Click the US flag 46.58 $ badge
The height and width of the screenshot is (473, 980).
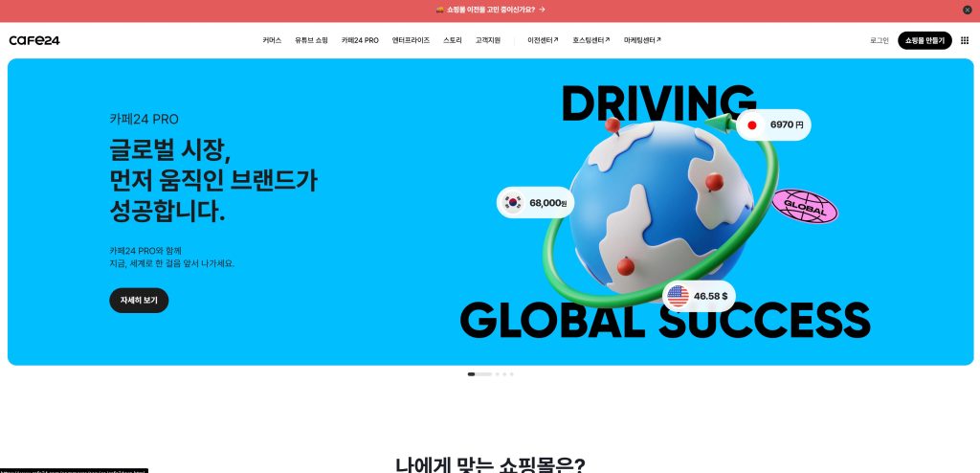[x=699, y=296]
